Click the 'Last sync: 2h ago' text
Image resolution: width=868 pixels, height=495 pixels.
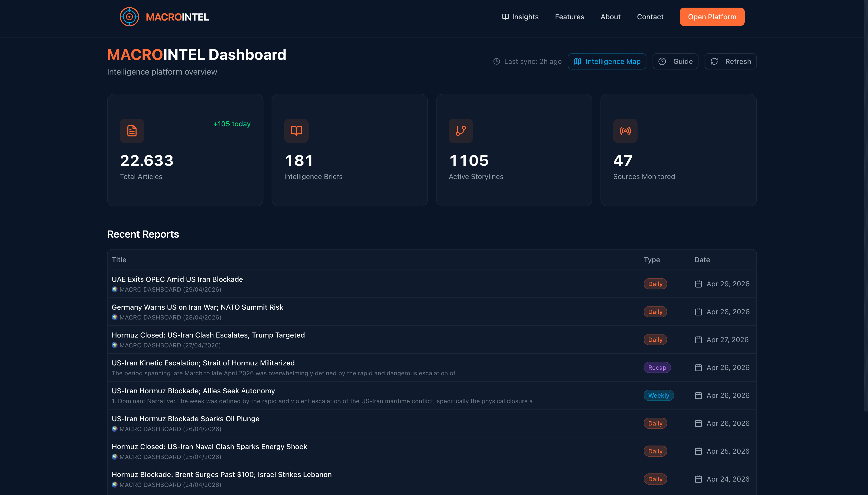[x=532, y=62]
